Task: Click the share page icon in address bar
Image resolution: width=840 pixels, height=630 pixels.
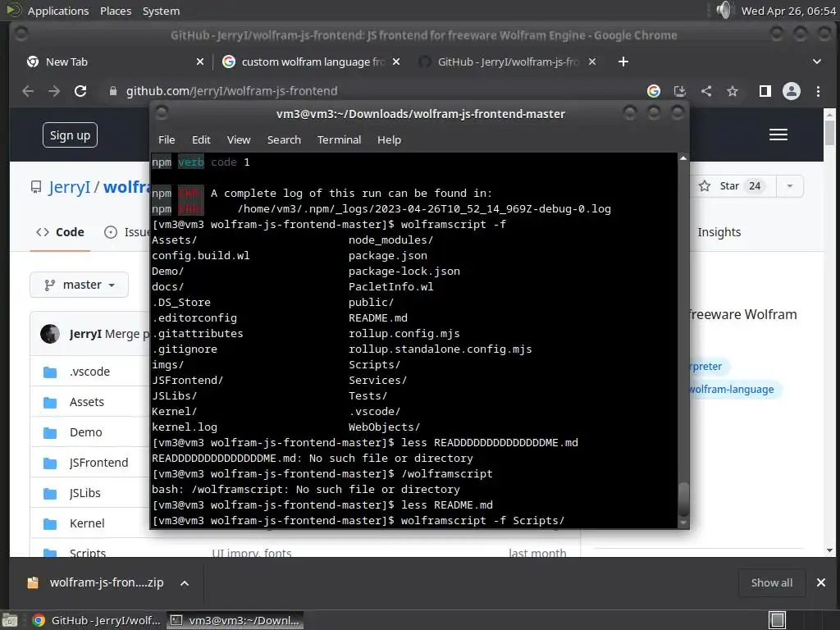Action: pyautogui.click(x=706, y=91)
